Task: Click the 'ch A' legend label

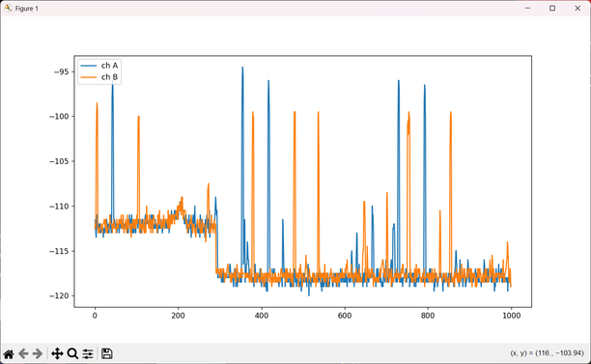Action: coord(109,66)
